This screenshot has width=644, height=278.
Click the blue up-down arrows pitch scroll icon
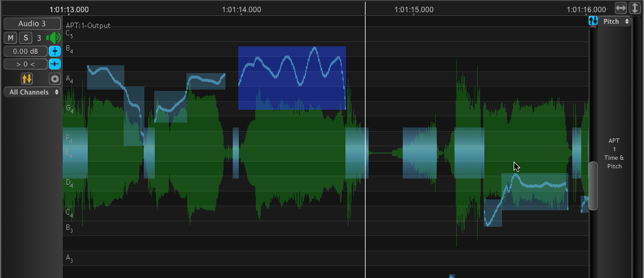point(593,21)
